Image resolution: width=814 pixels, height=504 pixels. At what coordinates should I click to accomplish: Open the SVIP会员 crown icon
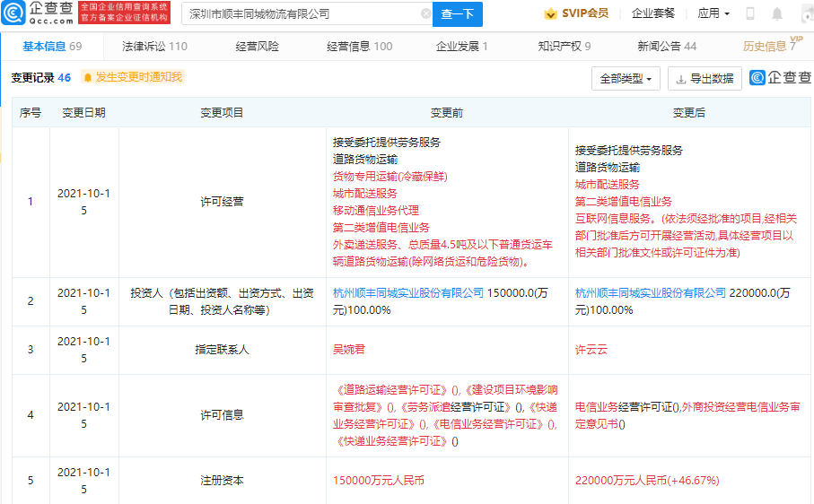coord(550,13)
